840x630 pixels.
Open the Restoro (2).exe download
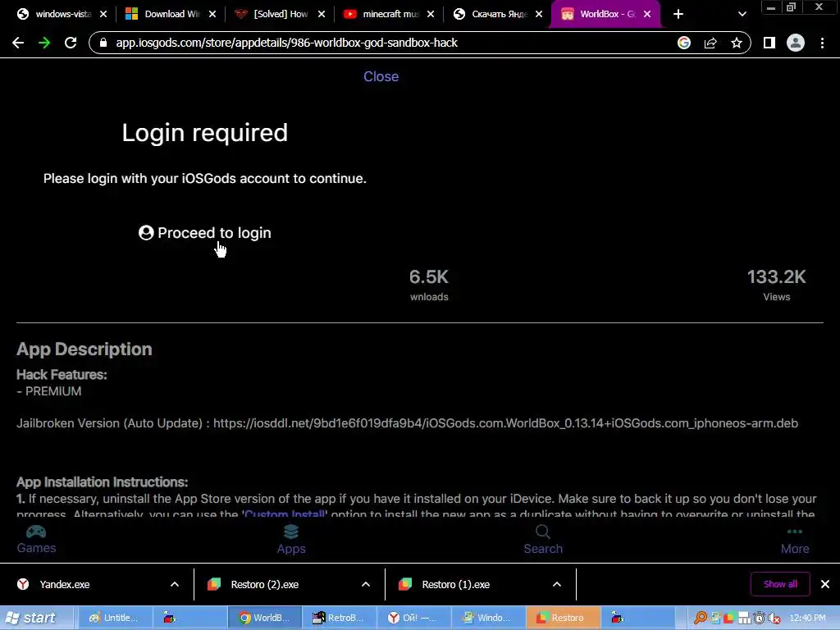(265, 584)
